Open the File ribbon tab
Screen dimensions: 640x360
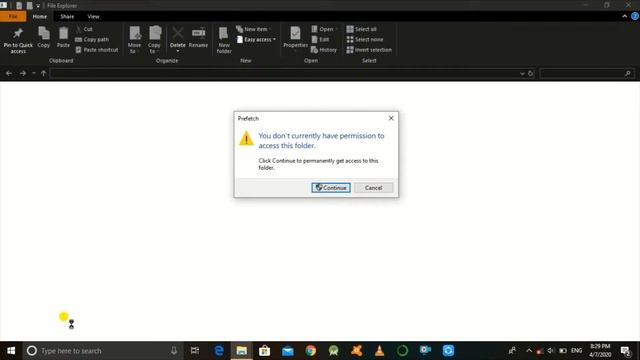(x=13, y=16)
